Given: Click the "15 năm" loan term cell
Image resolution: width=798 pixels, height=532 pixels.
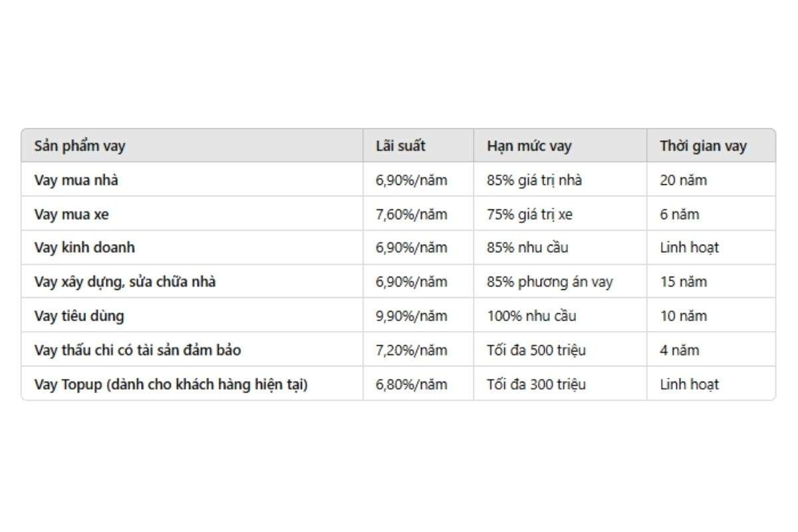Looking at the screenshot, I should point(683,282).
